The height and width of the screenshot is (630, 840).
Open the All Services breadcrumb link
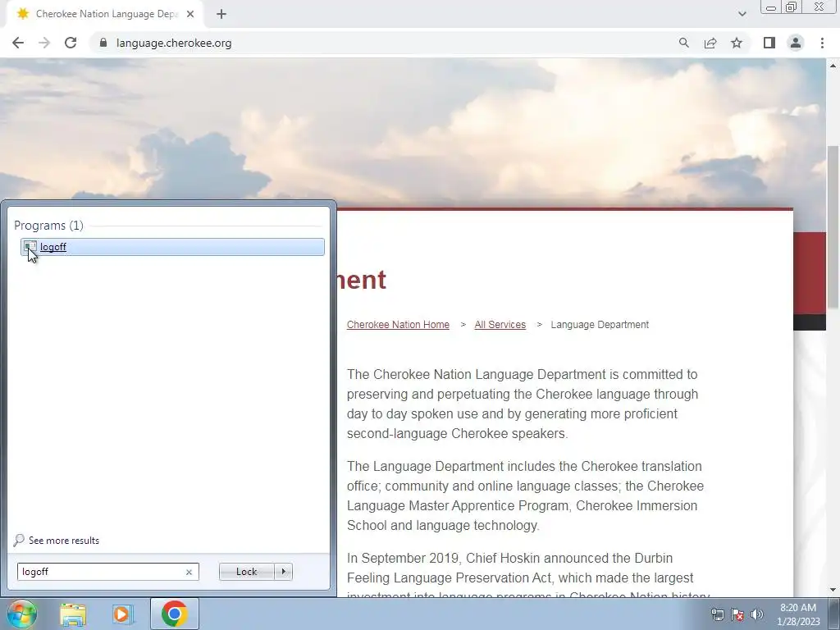(500, 325)
